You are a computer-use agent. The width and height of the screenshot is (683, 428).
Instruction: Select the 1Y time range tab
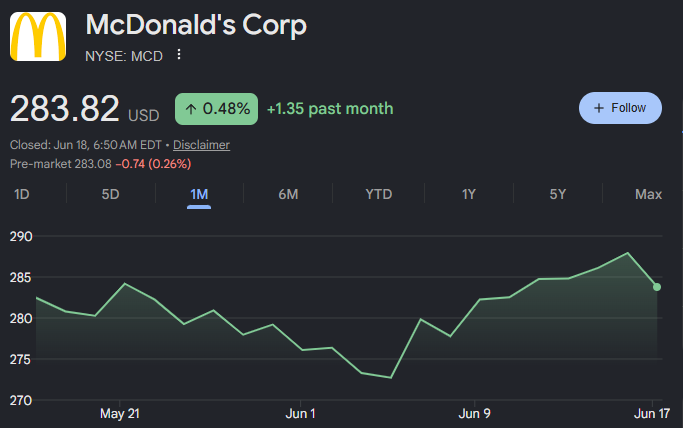tap(469, 194)
